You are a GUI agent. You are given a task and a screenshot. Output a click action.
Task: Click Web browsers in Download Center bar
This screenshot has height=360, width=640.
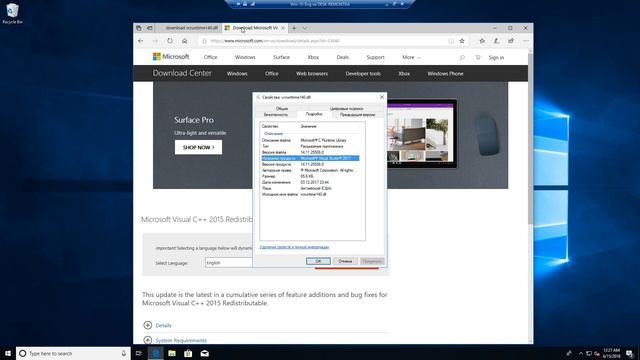[312, 74]
